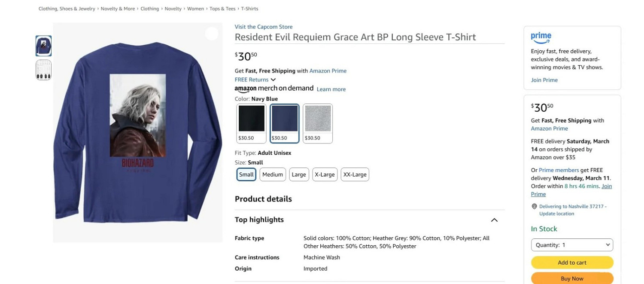Choose the Black color swatch

tap(252, 123)
